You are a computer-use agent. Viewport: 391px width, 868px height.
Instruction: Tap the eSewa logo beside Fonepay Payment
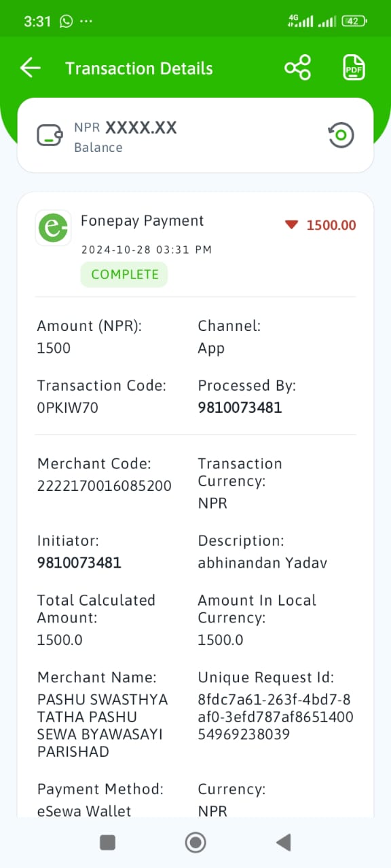click(53, 228)
